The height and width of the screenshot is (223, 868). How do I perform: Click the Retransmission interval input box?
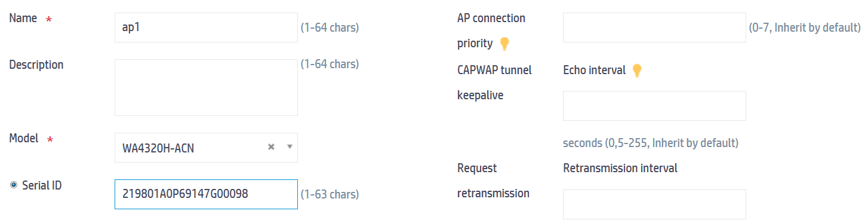[x=654, y=204]
